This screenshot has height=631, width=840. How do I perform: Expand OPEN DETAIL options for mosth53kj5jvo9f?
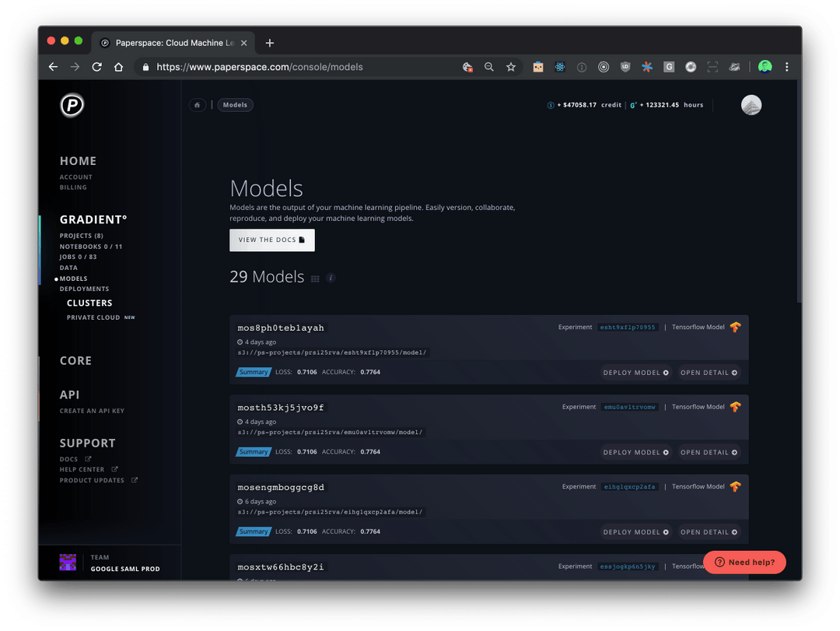[x=709, y=452]
